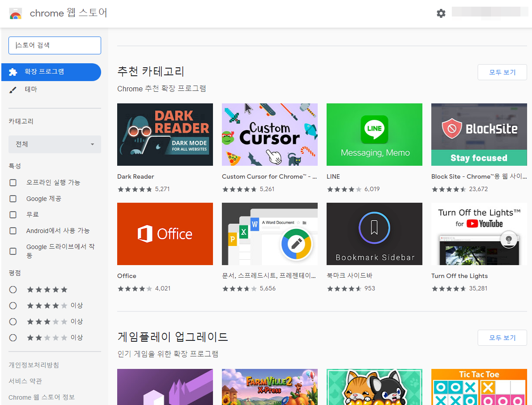Viewport: 532px width, 405px height.
Task: Open the Word Document editing extension thumbnail
Action: pos(270,234)
